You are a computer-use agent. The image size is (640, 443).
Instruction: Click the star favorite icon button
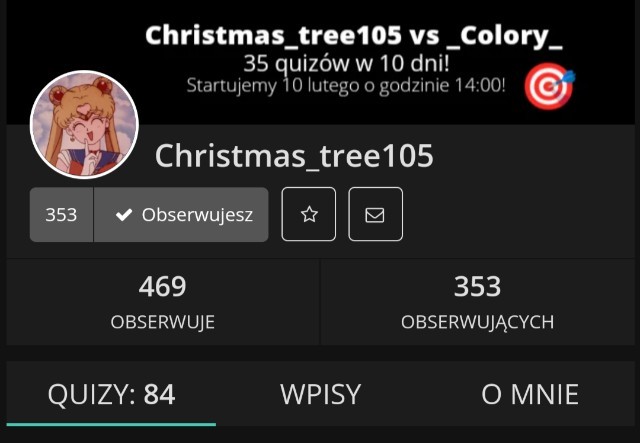click(x=309, y=214)
